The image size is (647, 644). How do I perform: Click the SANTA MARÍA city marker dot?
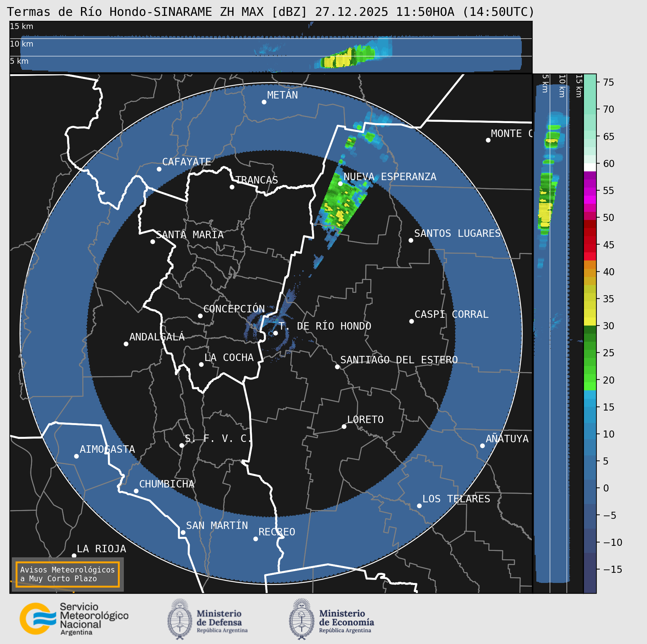[x=153, y=242]
